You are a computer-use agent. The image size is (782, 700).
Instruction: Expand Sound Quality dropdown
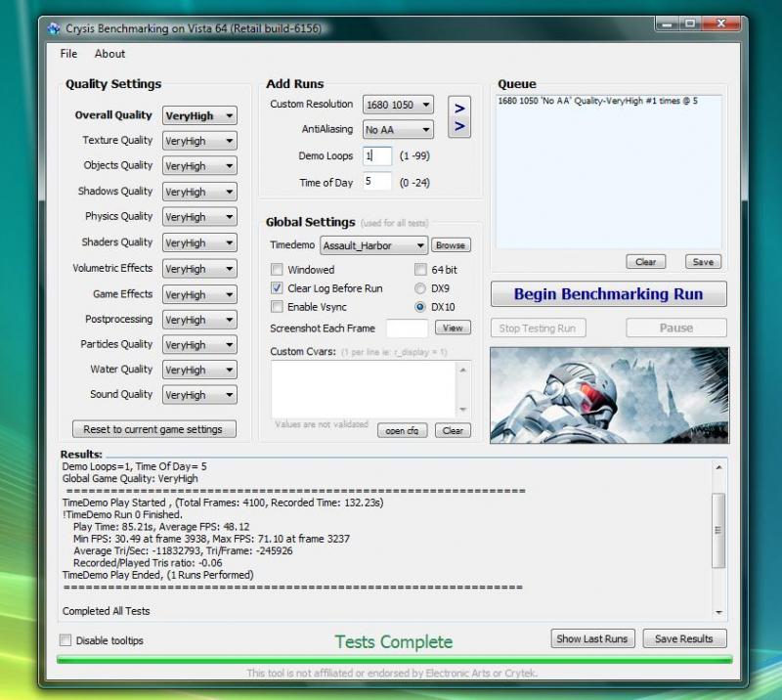click(x=199, y=395)
